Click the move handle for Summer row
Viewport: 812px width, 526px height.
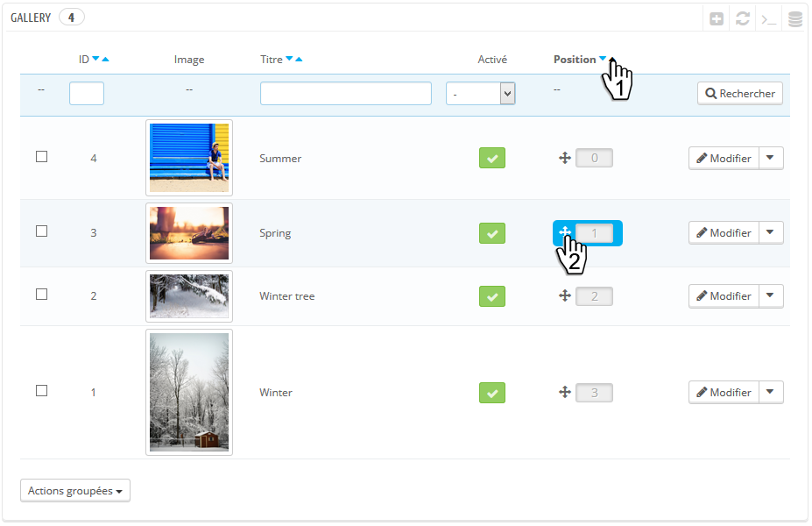[x=564, y=158]
